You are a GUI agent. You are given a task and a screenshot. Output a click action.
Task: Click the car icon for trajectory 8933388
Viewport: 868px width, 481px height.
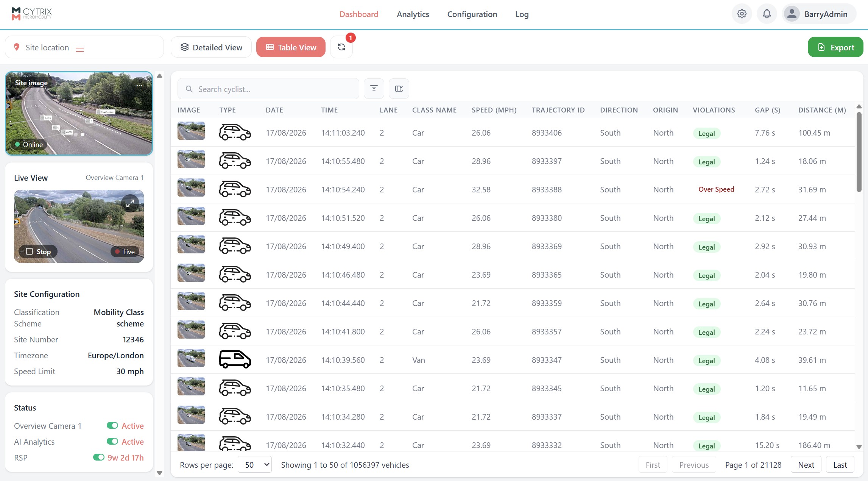pyautogui.click(x=235, y=189)
